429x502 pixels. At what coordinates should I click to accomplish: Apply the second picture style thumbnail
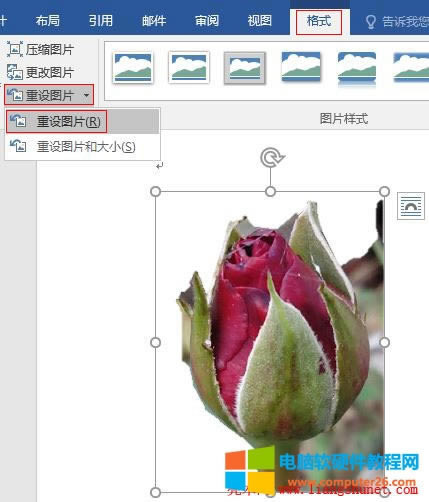[x=189, y=67]
